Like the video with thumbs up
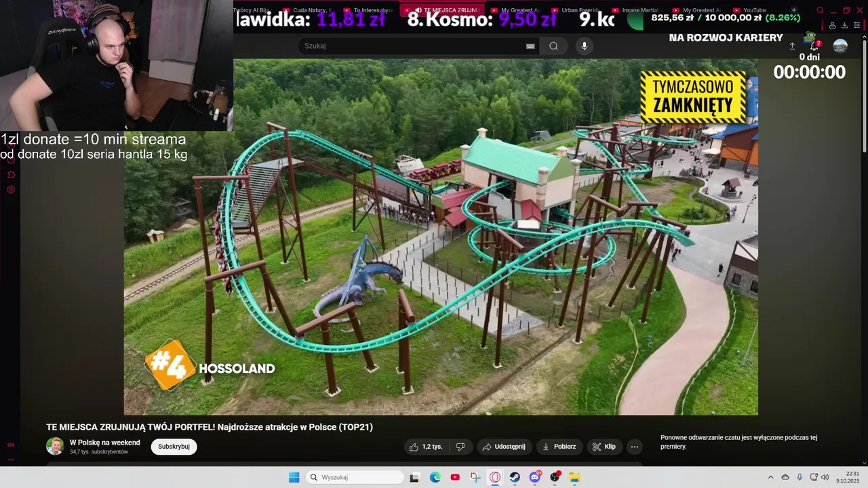Screen dimensions: 868x488 click(426, 447)
